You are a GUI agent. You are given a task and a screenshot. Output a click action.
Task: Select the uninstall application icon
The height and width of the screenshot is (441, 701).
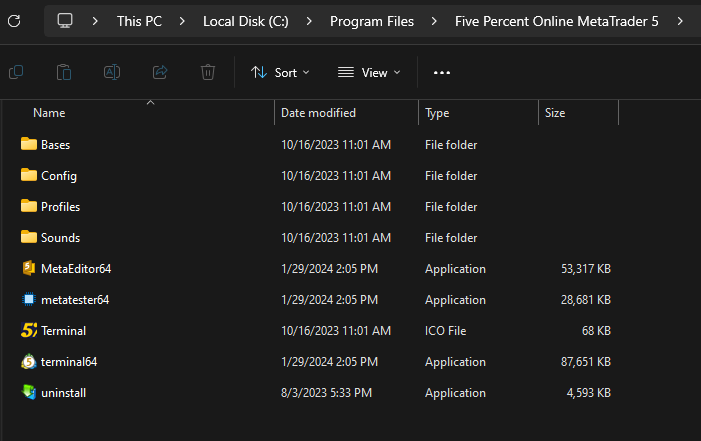click(29, 392)
